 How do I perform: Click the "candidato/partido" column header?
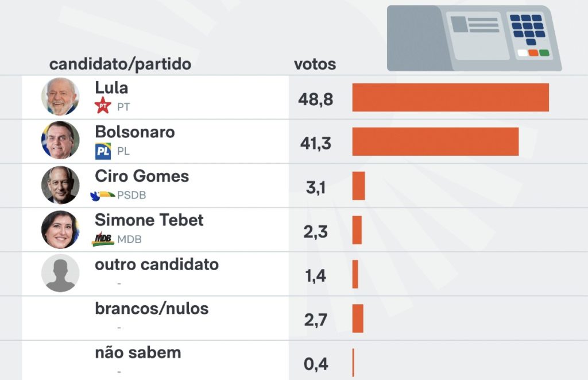(x=120, y=64)
